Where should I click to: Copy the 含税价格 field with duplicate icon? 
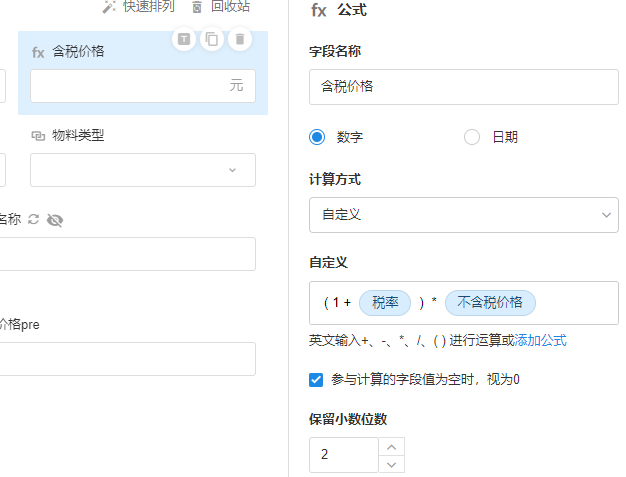pyautogui.click(x=212, y=39)
